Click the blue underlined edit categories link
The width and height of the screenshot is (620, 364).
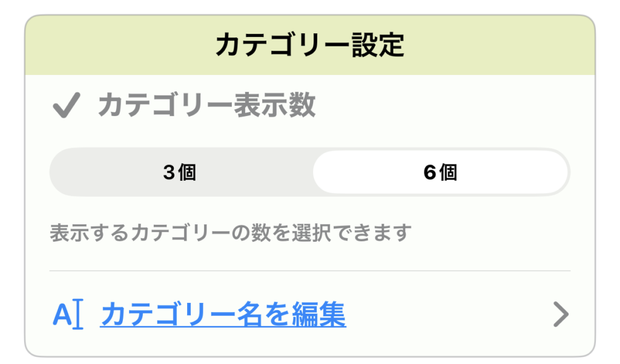[224, 314]
